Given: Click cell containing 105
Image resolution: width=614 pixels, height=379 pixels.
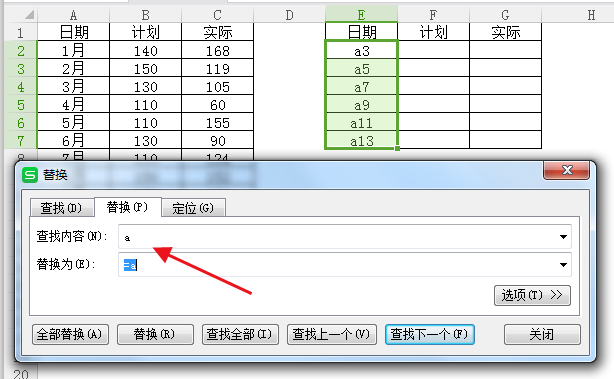Looking at the screenshot, I should pos(217,86).
